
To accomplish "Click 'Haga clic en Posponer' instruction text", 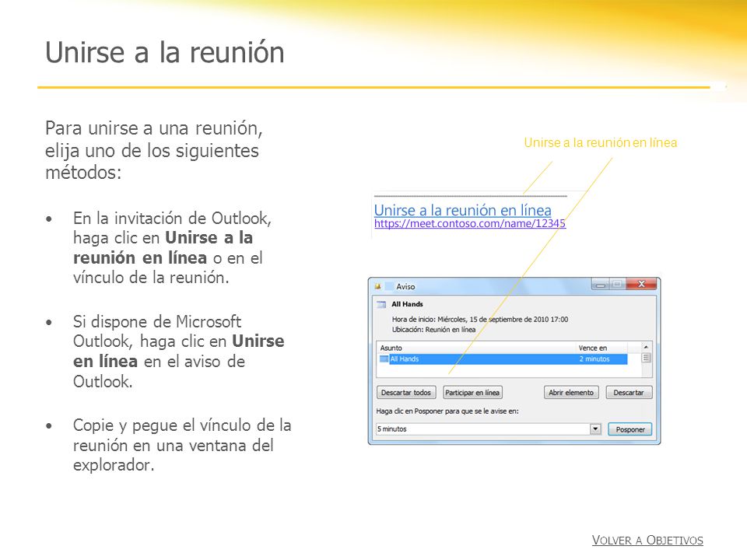I will click(x=447, y=411).
